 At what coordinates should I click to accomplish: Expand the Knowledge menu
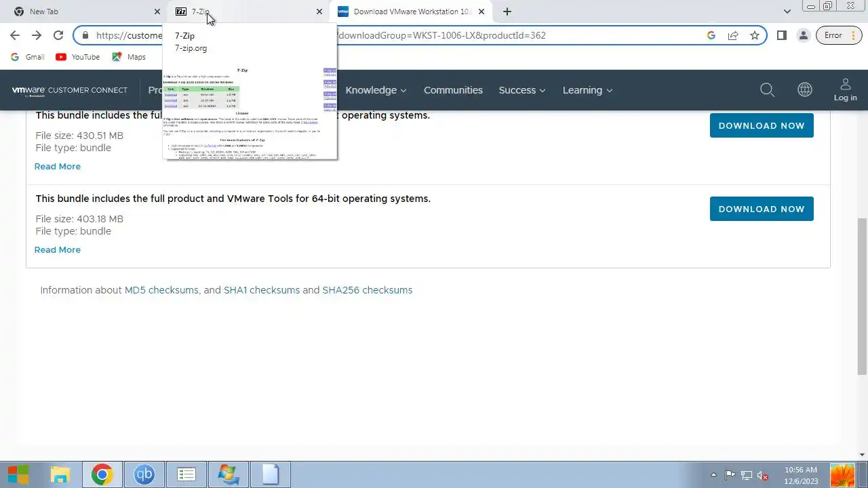pos(376,90)
